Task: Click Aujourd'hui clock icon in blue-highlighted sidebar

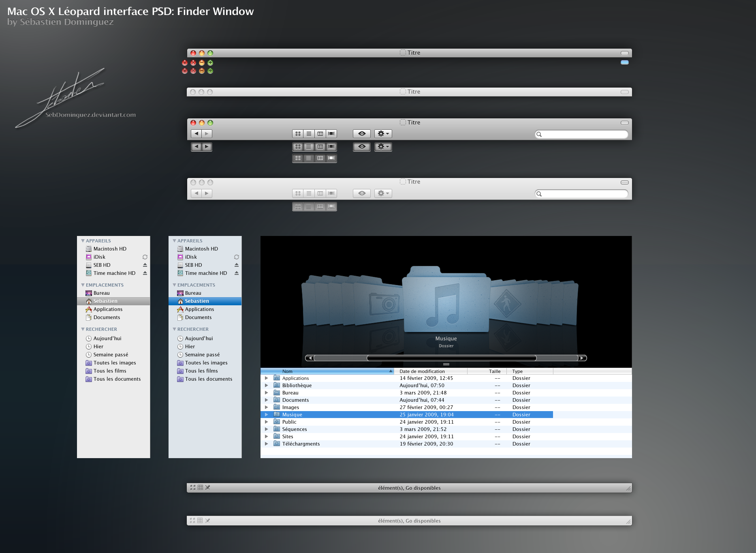Action: point(180,339)
